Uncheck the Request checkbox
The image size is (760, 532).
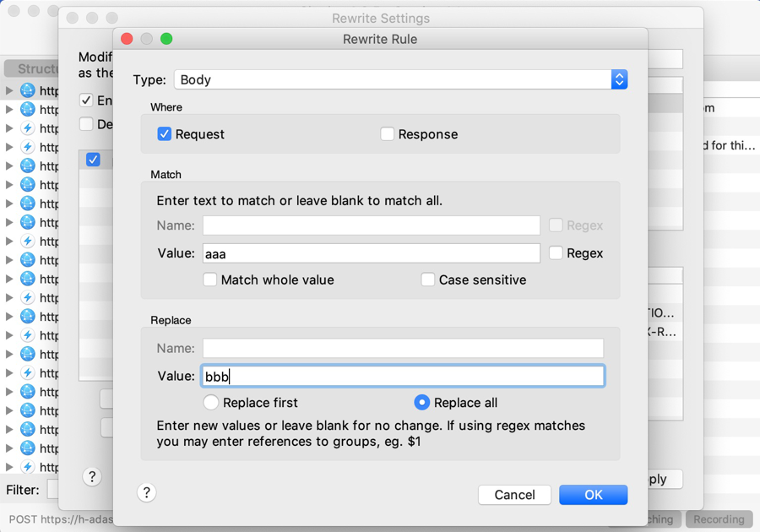(165, 134)
